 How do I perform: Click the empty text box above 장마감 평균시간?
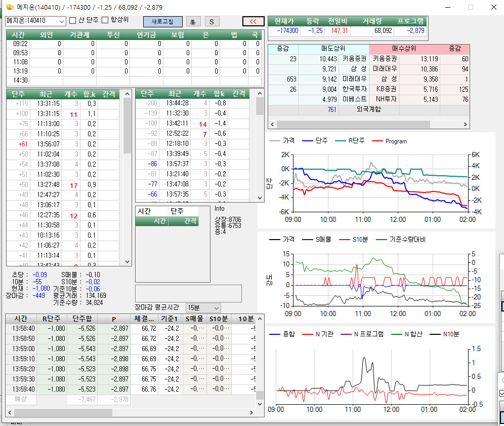pyautogui.click(x=188, y=293)
